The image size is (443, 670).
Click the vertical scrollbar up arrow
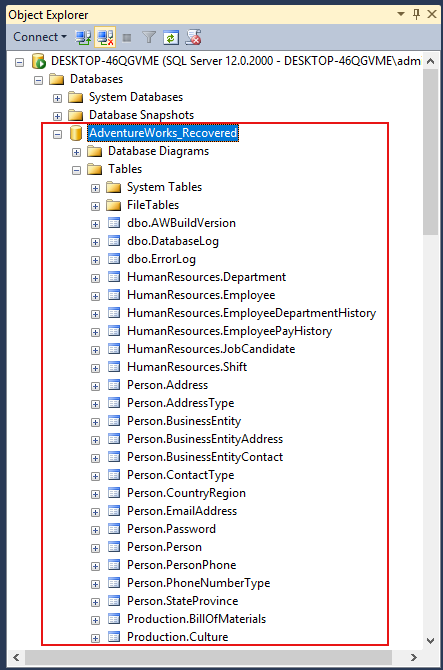pos(431,62)
